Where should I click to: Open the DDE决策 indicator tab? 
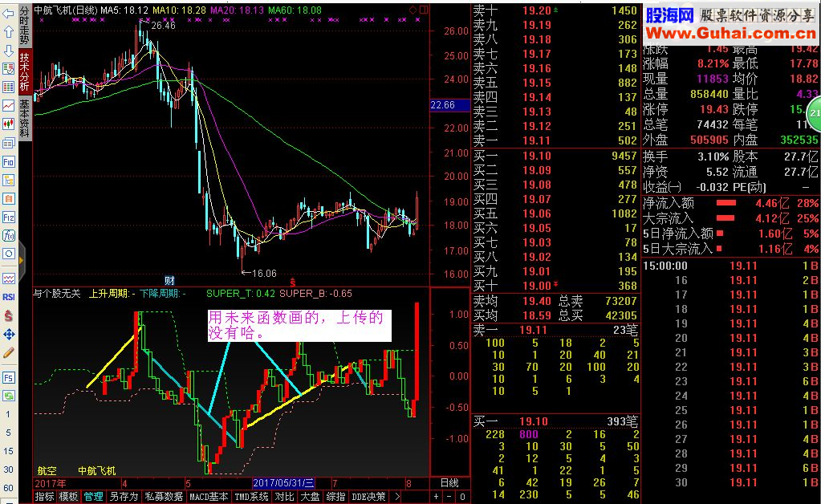click(x=368, y=497)
